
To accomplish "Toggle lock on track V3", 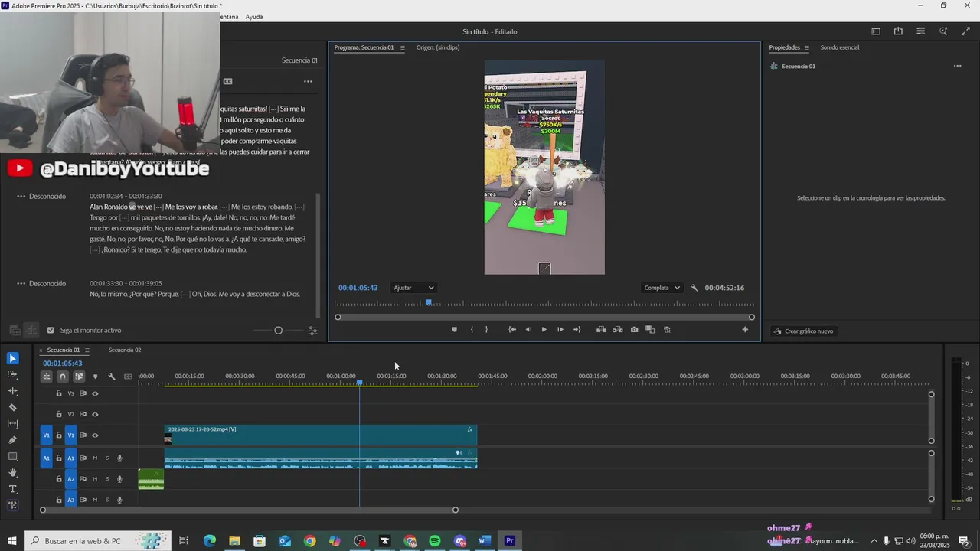I will (59, 393).
